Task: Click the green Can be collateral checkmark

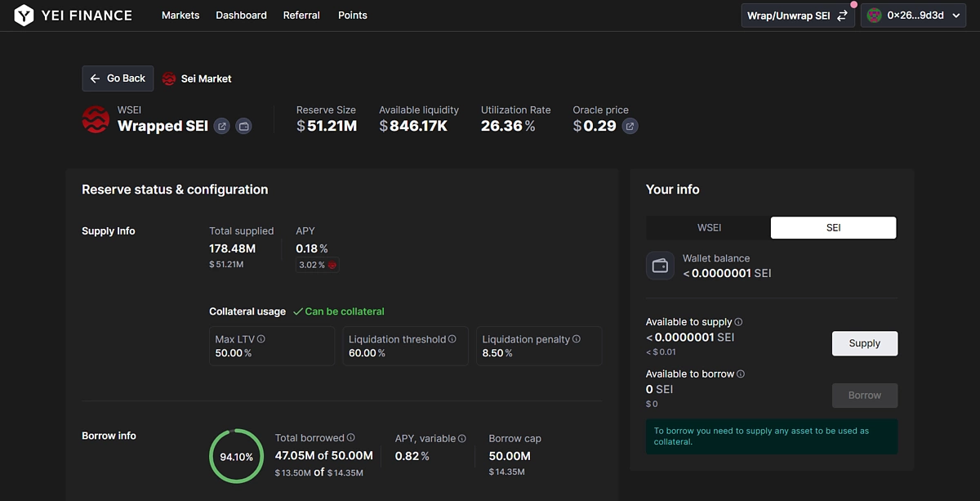Action: tap(297, 311)
